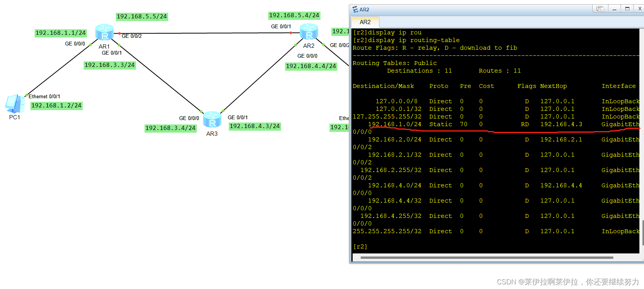Click the NextHop column header
This screenshot has width=644, height=289.
553,86
